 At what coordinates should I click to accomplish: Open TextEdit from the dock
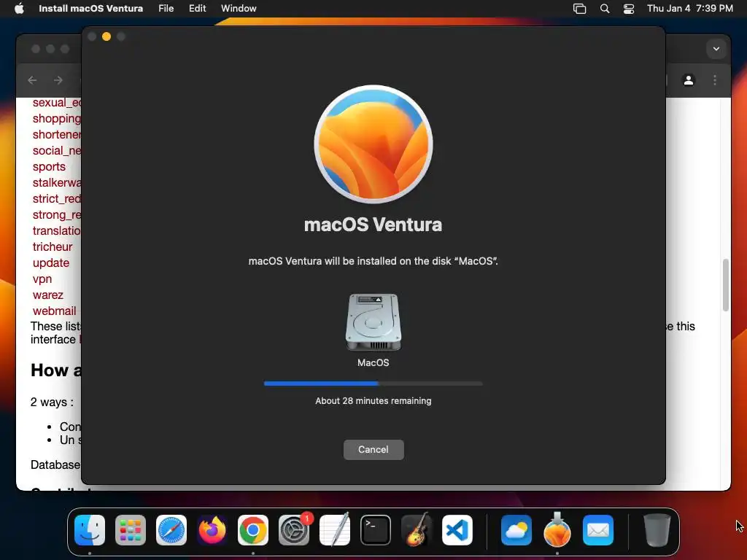pyautogui.click(x=335, y=530)
